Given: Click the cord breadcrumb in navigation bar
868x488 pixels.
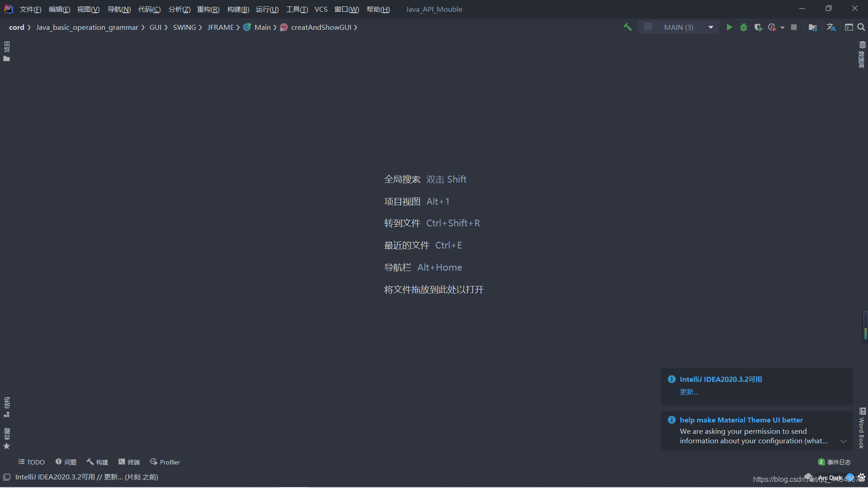Looking at the screenshot, I should pos(17,28).
